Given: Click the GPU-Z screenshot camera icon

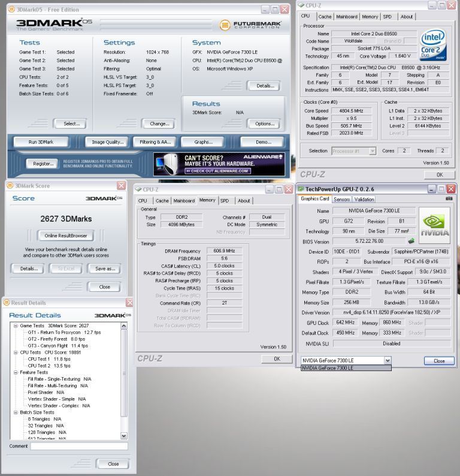Looking at the screenshot, I should (449, 199).
